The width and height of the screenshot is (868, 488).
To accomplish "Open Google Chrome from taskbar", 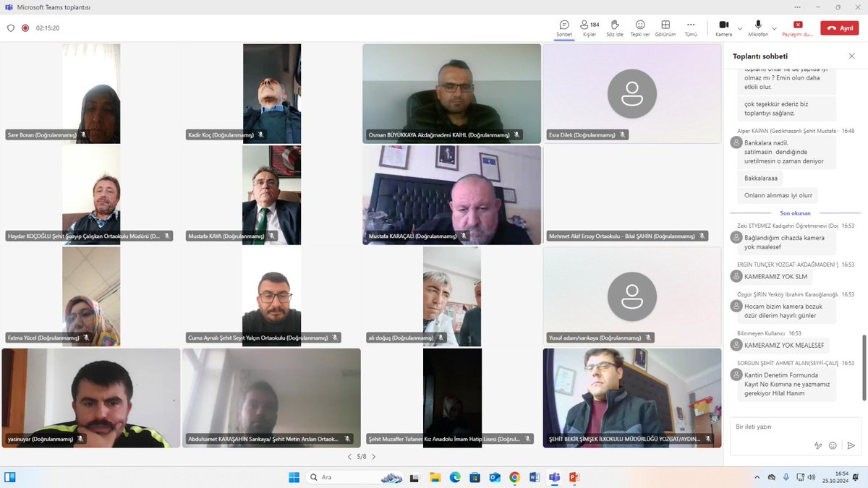I will click(514, 477).
